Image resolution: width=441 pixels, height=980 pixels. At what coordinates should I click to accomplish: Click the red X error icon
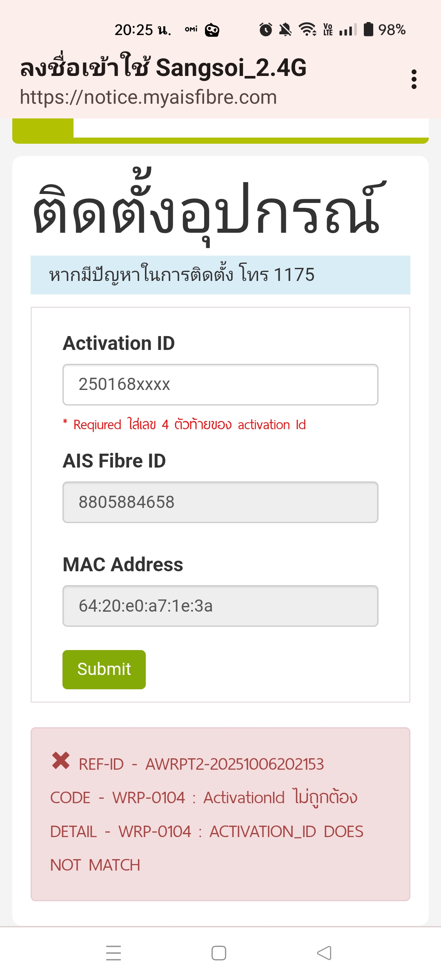[x=61, y=761]
